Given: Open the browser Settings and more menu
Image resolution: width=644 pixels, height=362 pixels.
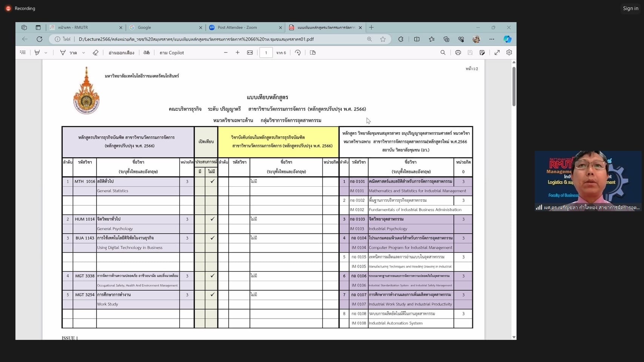Looking at the screenshot, I should point(492,39).
